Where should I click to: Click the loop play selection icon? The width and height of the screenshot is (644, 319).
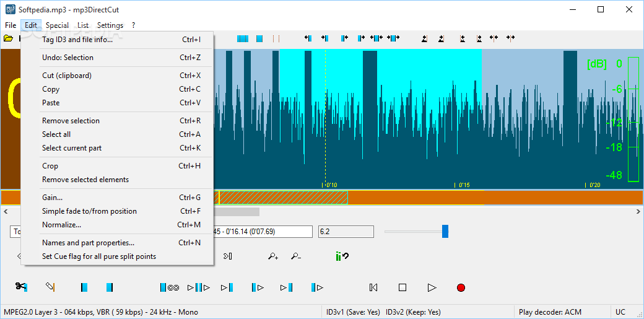170,287
